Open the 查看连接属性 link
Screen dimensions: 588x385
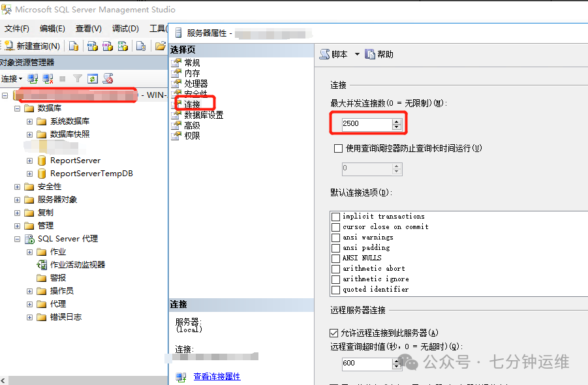pos(217,377)
